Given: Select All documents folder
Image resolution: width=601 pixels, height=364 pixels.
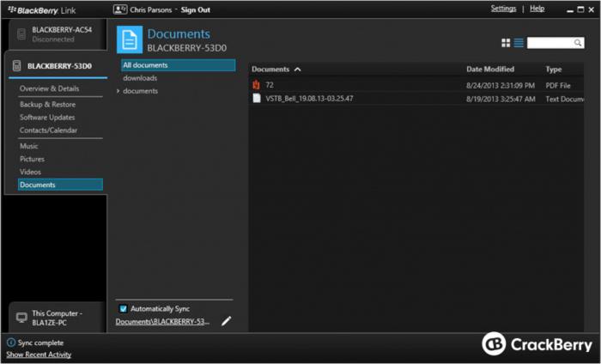Looking at the screenshot, I should click(179, 65).
